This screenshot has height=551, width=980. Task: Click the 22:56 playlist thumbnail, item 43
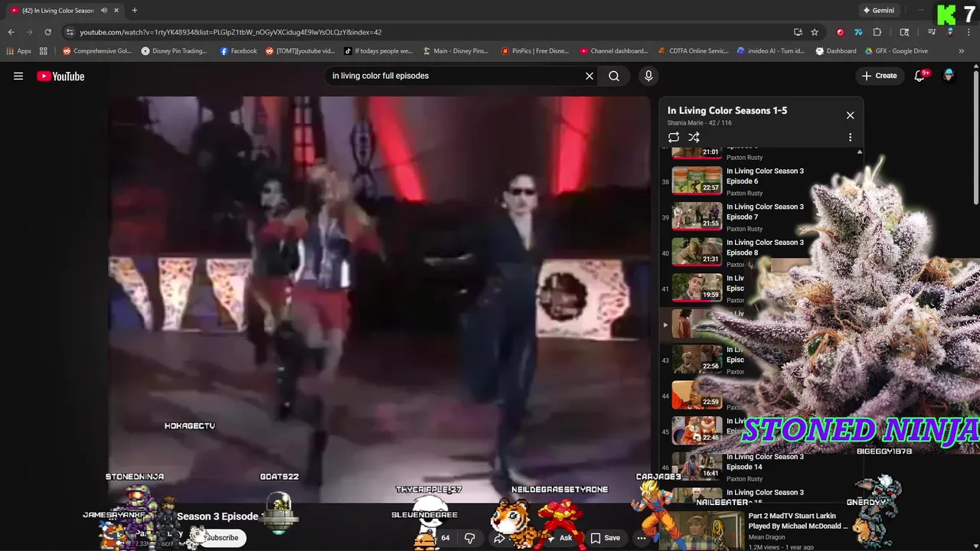(697, 359)
